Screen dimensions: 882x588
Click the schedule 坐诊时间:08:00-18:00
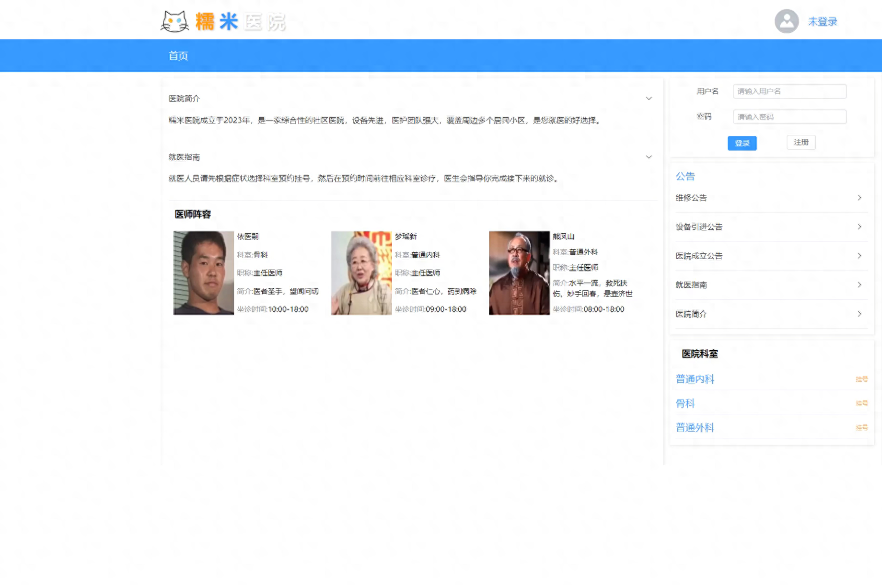(x=589, y=309)
